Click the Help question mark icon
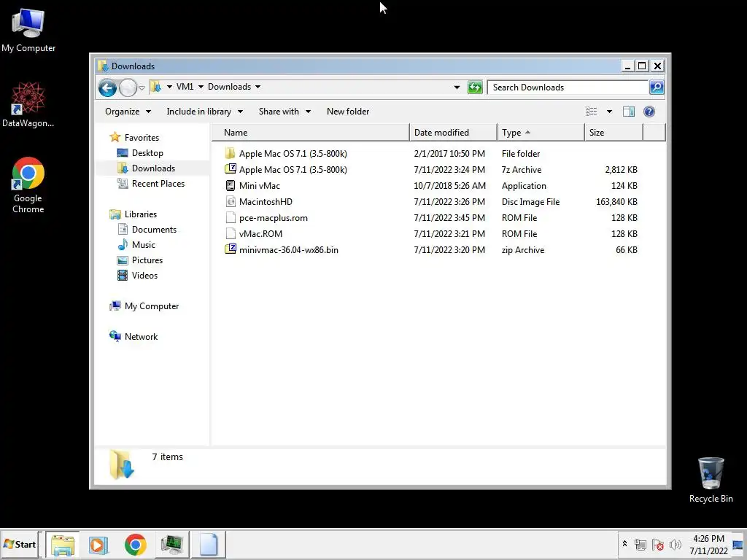Image resolution: width=747 pixels, height=560 pixels. click(x=649, y=112)
